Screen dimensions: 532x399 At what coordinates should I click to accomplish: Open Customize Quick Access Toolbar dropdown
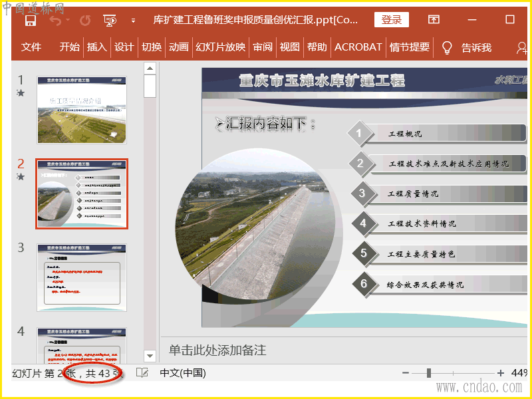(134, 21)
